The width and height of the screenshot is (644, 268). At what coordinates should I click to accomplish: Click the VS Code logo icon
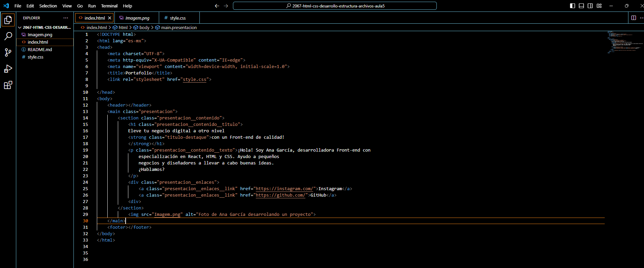(x=6, y=6)
